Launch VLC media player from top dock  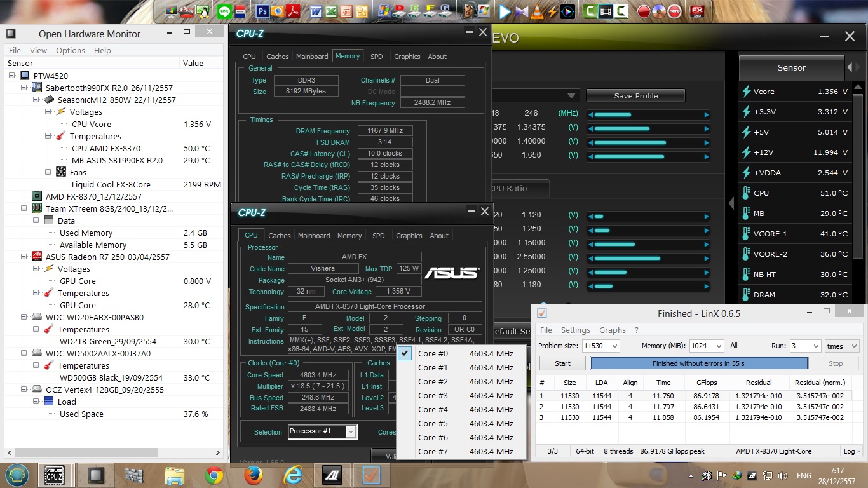(x=537, y=11)
